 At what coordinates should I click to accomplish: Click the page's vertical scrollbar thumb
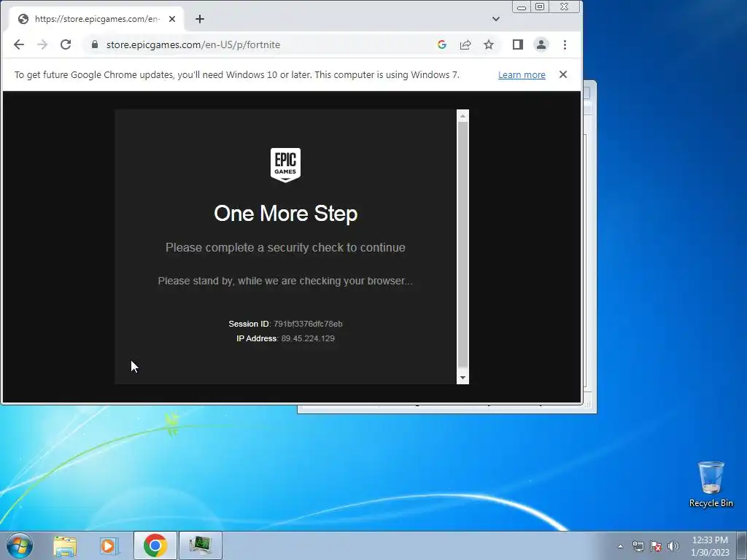pyautogui.click(x=462, y=244)
